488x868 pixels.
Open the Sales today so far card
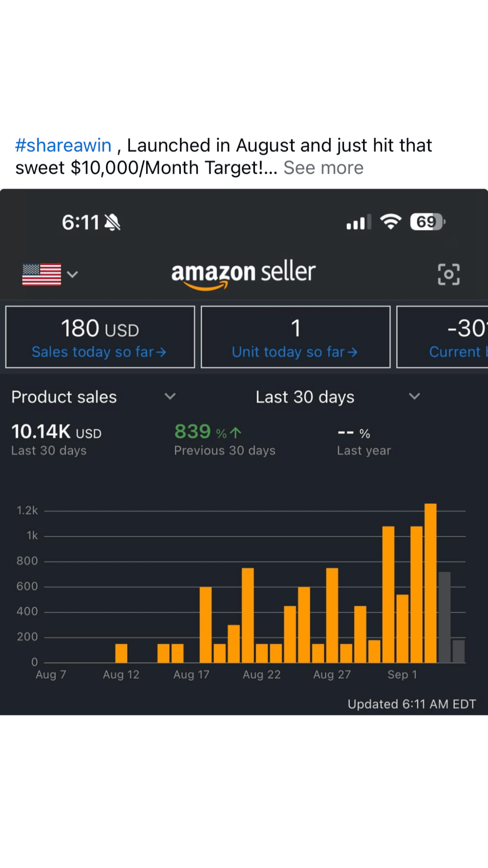coord(100,337)
